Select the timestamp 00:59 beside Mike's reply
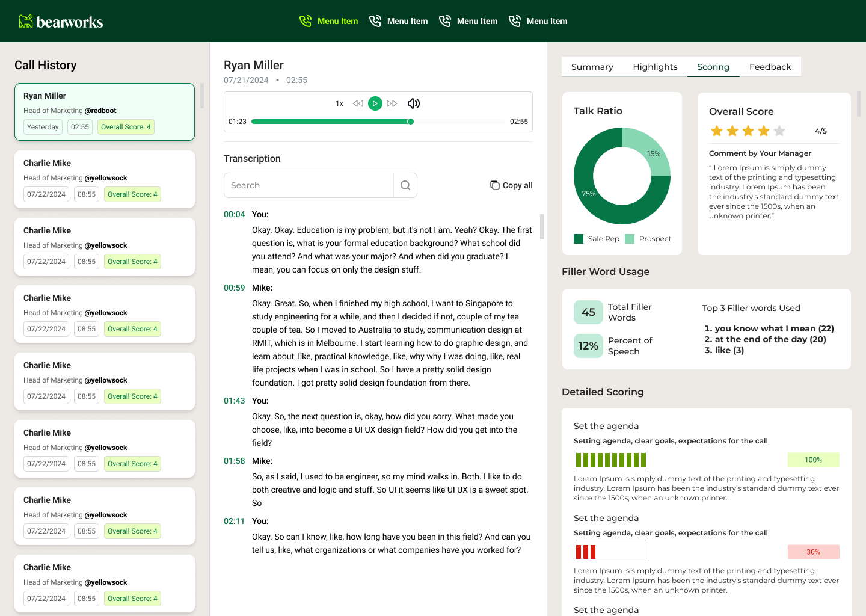The image size is (866, 616). pos(234,288)
